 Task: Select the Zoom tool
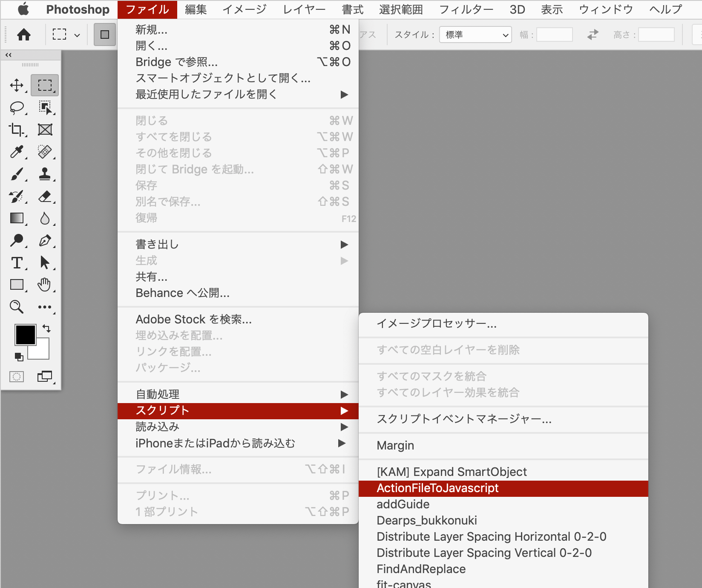(x=17, y=307)
